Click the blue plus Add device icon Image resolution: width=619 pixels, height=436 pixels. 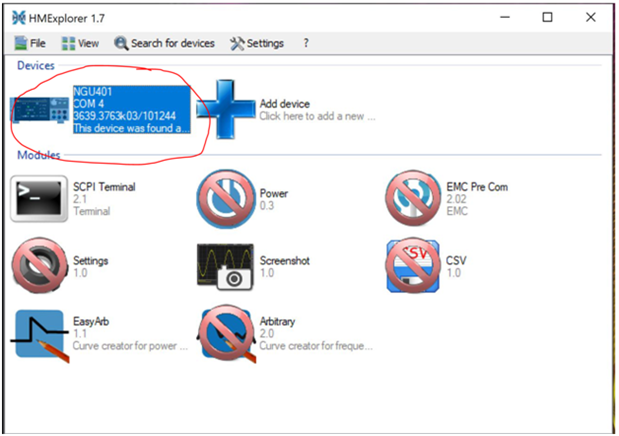tap(226, 109)
